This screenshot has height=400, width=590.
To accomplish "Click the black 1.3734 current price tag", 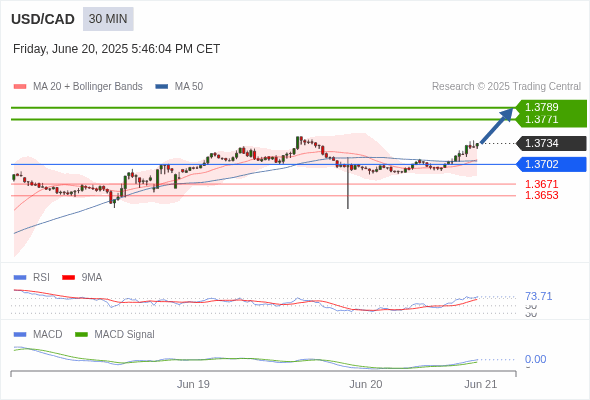I will [551, 143].
